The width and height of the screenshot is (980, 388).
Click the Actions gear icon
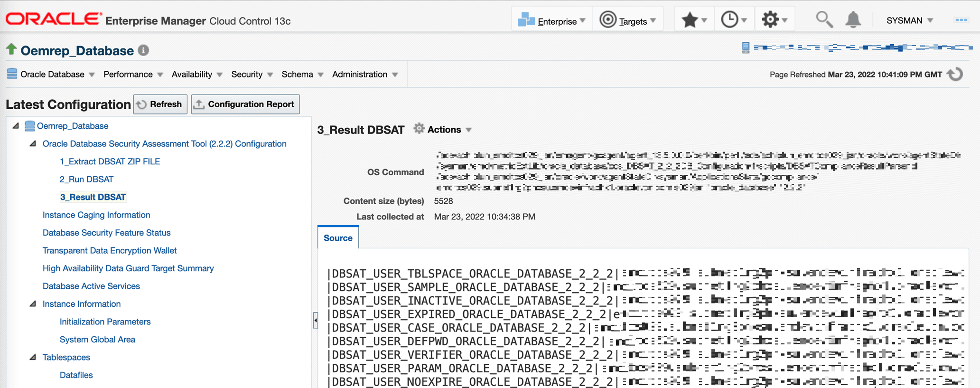point(419,129)
